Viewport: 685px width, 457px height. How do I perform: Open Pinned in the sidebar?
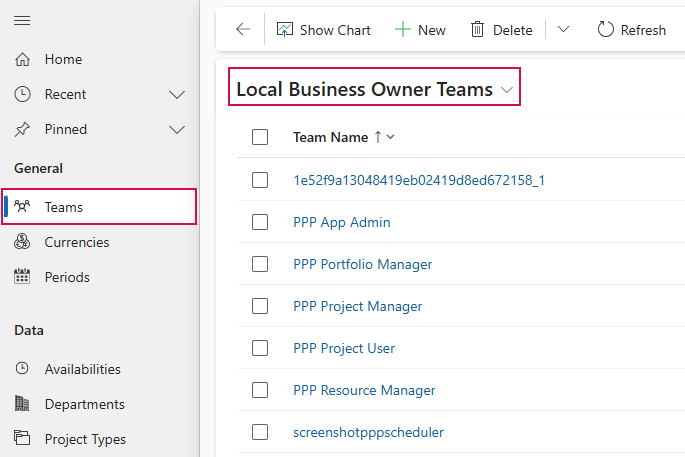[66, 129]
